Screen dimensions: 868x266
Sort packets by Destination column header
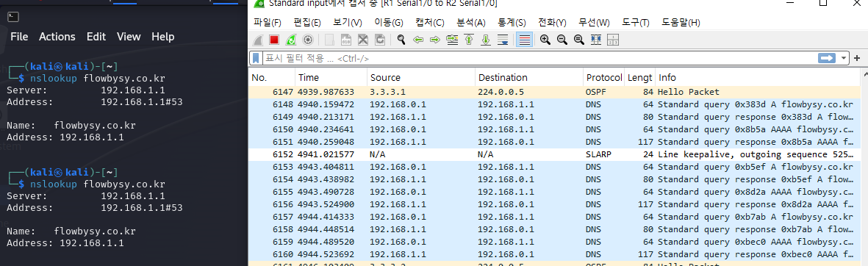(529, 77)
